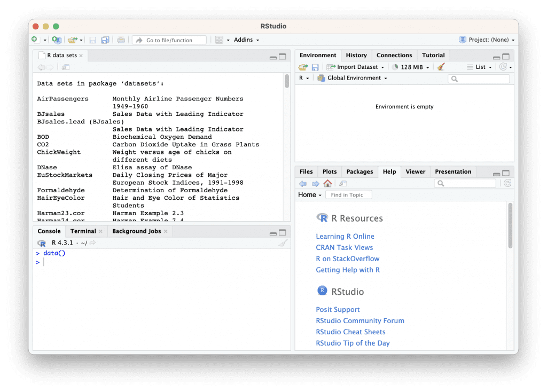The height and width of the screenshot is (392, 547).
Task: Click the Print icon in the main toolbar
Action: click(x=121, y=40)
